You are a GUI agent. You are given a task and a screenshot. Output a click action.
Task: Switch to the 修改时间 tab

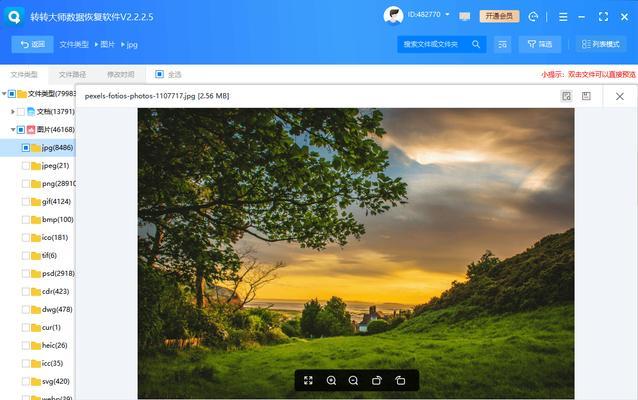point(121,74)
